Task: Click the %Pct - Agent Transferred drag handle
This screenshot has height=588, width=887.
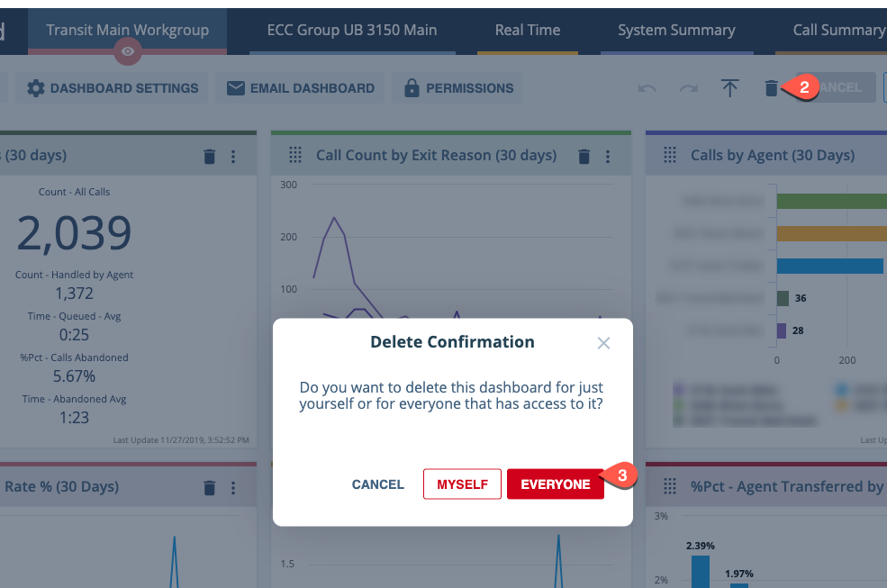Action: pyautogui.click(x=670, y=486)
